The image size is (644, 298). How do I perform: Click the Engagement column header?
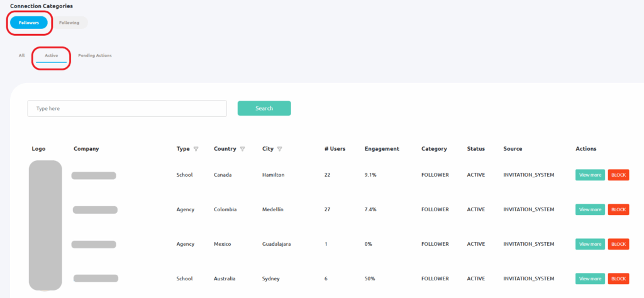(382, 149)
